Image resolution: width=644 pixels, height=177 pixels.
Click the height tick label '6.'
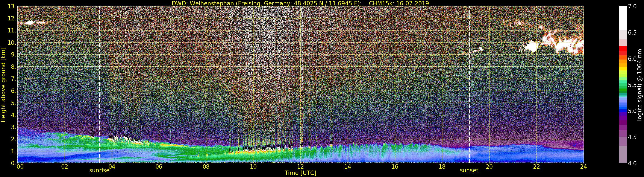pos(13,91)
